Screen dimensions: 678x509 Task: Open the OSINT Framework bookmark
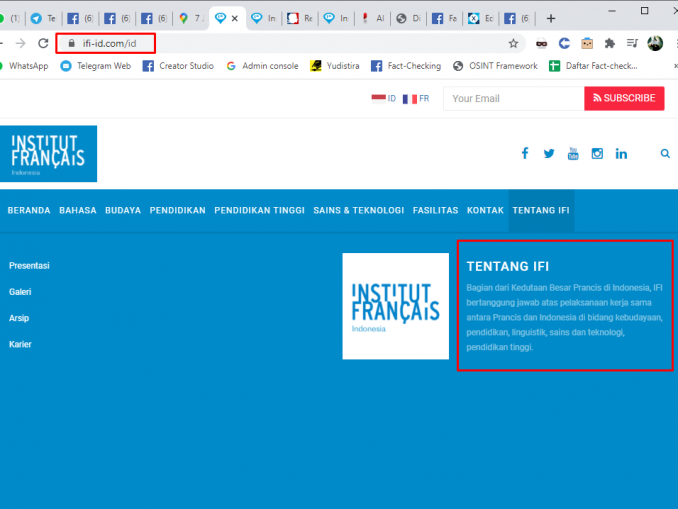495,66
